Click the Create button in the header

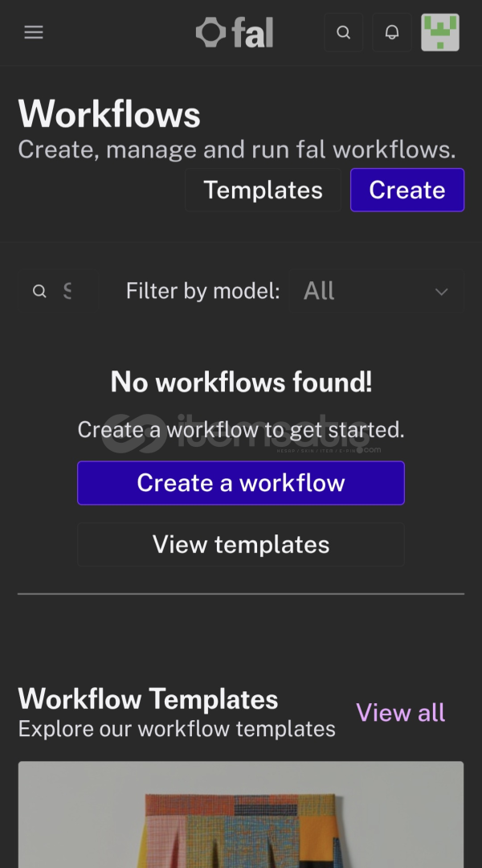click(x=406, y=190)
